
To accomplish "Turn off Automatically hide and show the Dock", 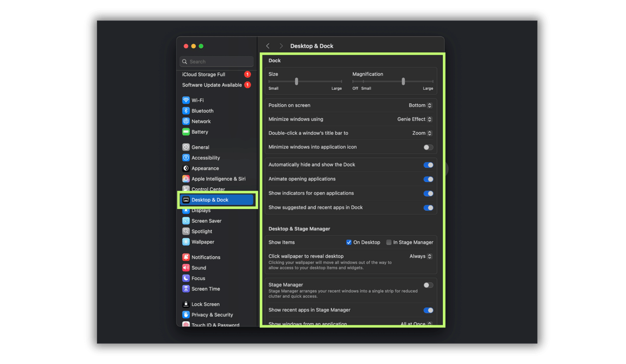I will point(428,165).
